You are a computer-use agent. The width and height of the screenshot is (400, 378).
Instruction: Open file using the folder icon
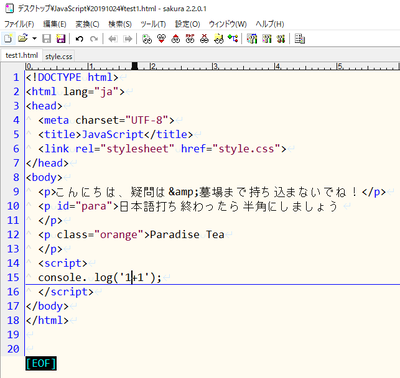(23, 39)
